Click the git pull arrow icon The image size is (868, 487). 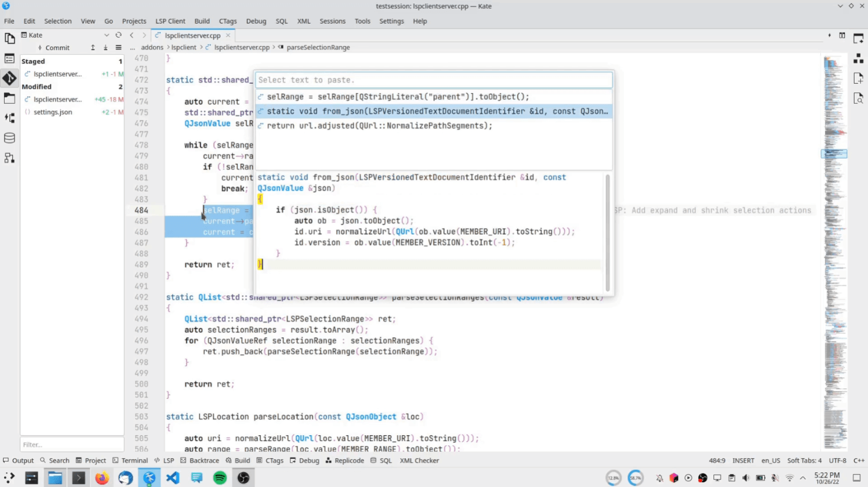[106, 48]
